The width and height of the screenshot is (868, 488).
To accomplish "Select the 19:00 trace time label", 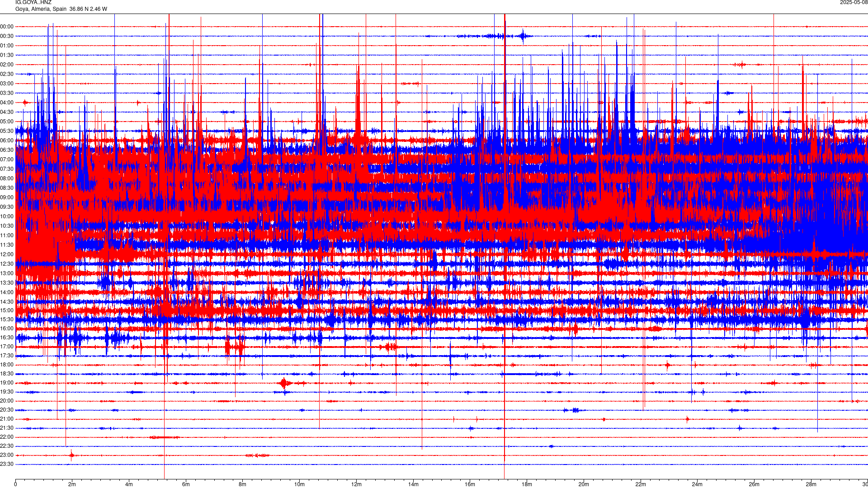I will 7,383.
